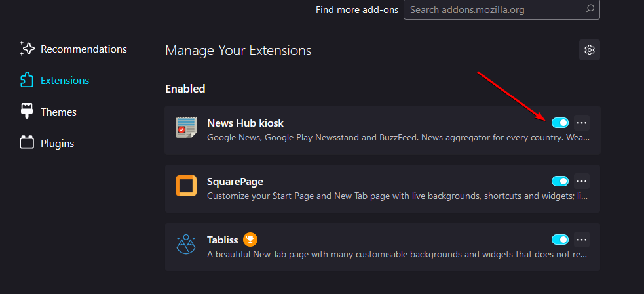The image size is (644, 294).
Task: Expand the SquarePage three-dot options menu
Action: (582, 181)
